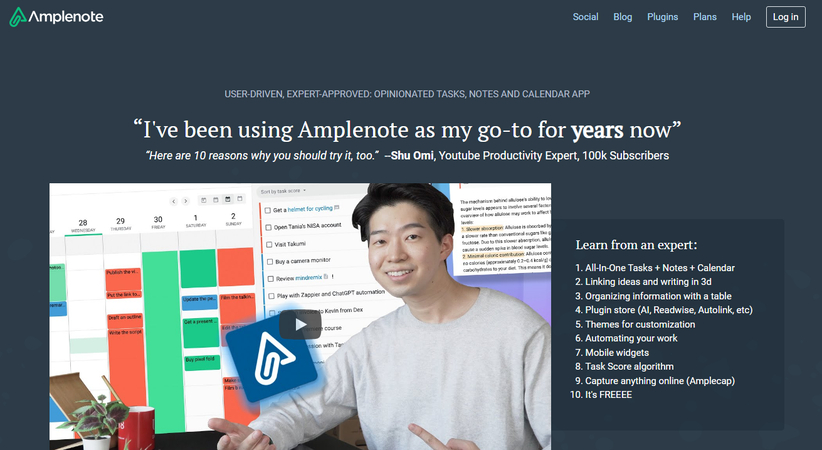Select "All-In-One Tasks + Notes + Calendar" item
Image resolution: width=822 pixels, height=450 pixels.
(x=659, y=267)
